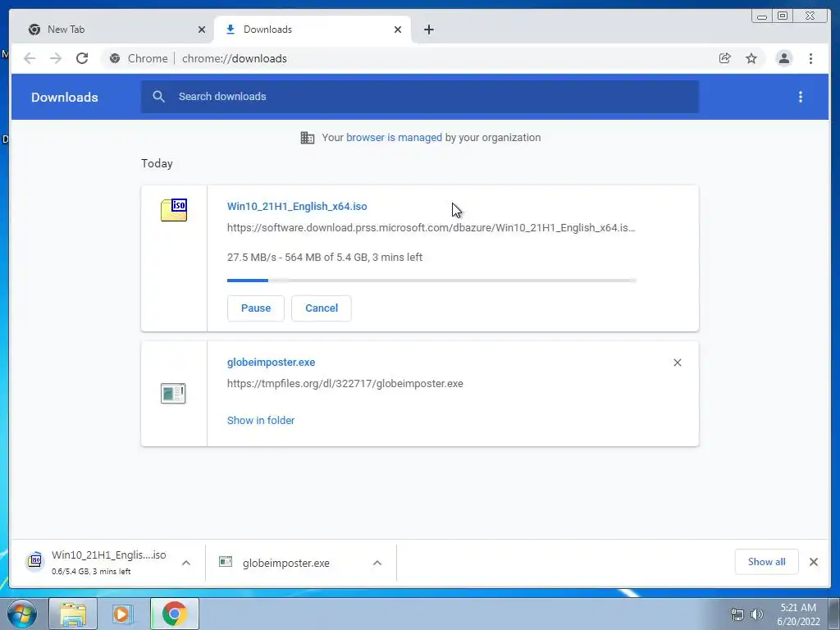This screenshot has width=840, height=630.
Task: Open the Chrome three-dot menu
Action: [x=810, y=58]
